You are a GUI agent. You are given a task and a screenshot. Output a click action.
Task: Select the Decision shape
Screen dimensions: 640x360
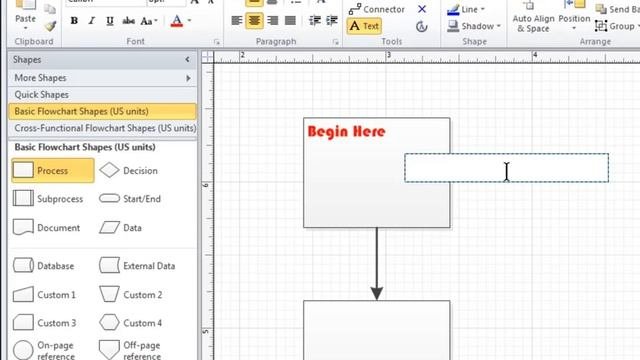pyautogui.click(x=129, y=170)
